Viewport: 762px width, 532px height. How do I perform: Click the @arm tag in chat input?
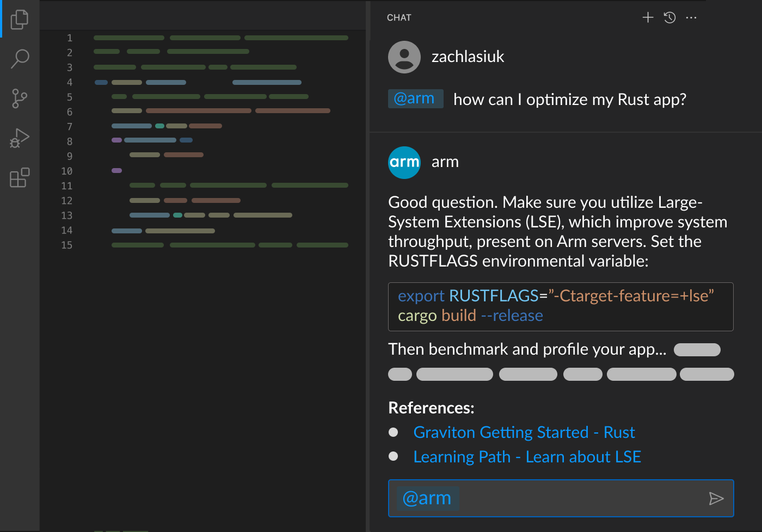[x=427, y=498]
